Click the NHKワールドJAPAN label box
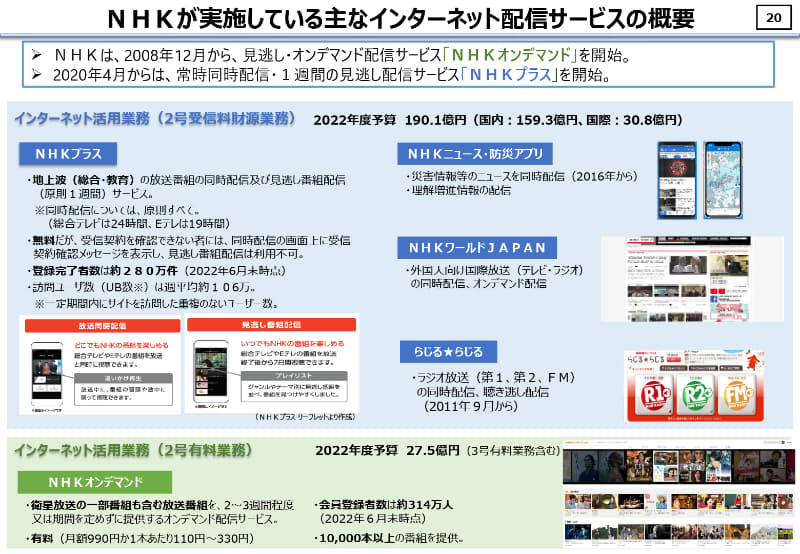The width and height of the screenshot is (800, 554). pos(477,247)
